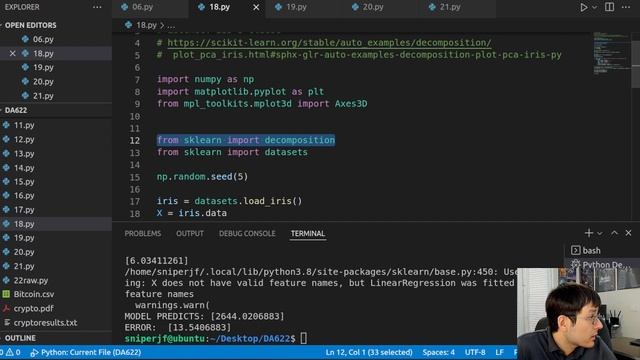Click the breadcrumb ellipsis segment
The width and height of the screenshot is (640, 360).
tap(171, 25)
